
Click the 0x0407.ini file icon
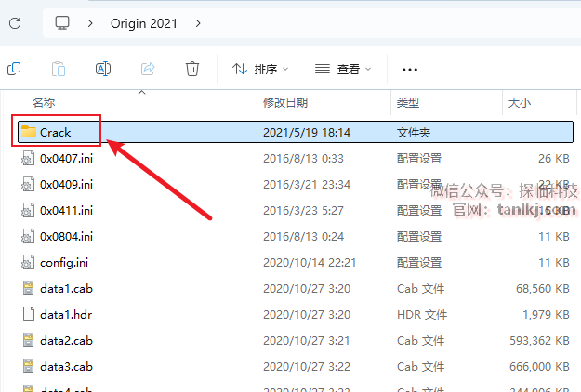(28, 159)
